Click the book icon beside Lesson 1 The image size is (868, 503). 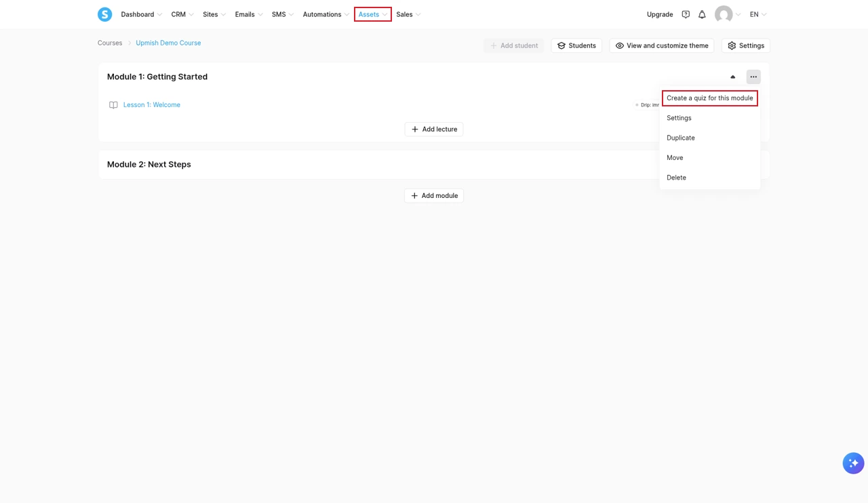(113, 105)
